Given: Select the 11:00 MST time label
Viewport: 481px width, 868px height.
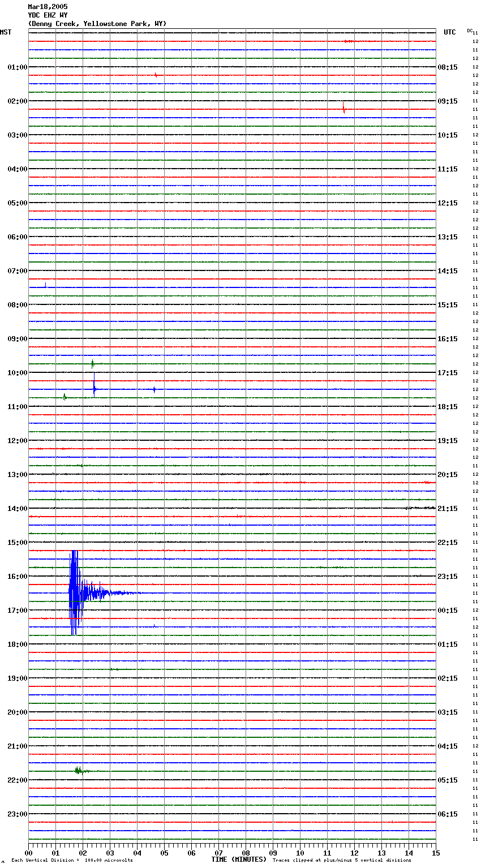Looking at the screenshot, I should [x=18, y=407].
